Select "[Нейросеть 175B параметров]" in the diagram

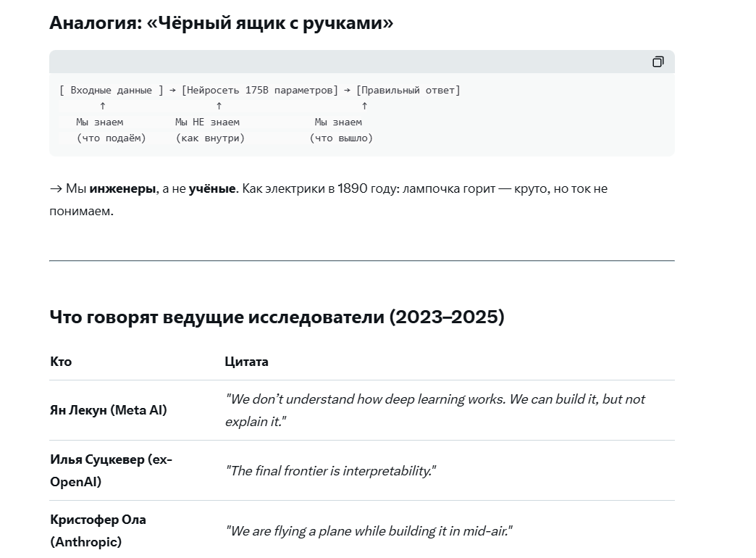point(259,90)
